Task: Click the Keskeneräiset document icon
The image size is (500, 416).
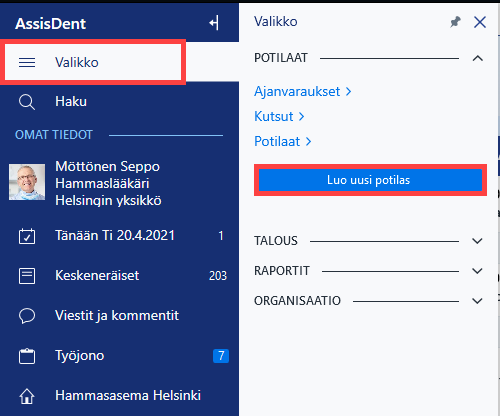Action: click(27, 276)
